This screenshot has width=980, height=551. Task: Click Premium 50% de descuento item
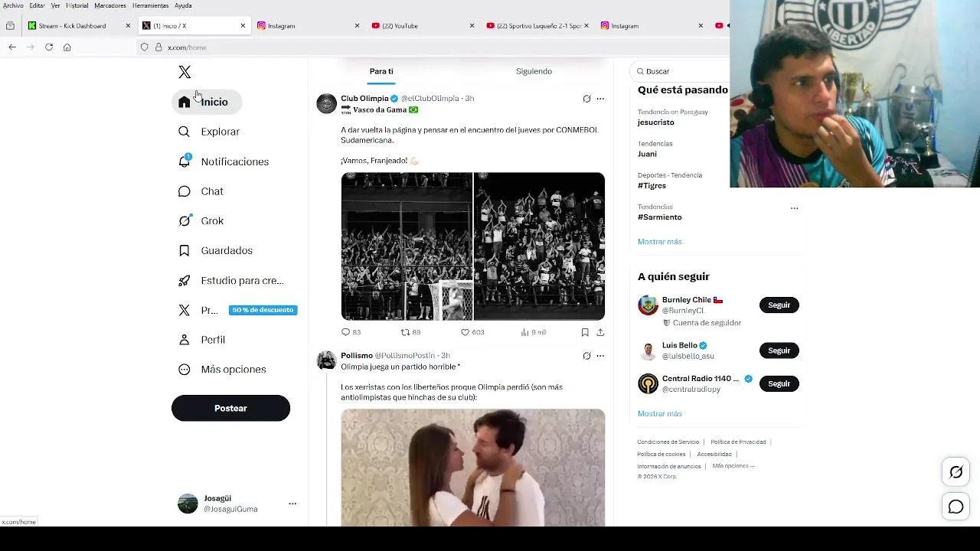[x=237, y=310]
